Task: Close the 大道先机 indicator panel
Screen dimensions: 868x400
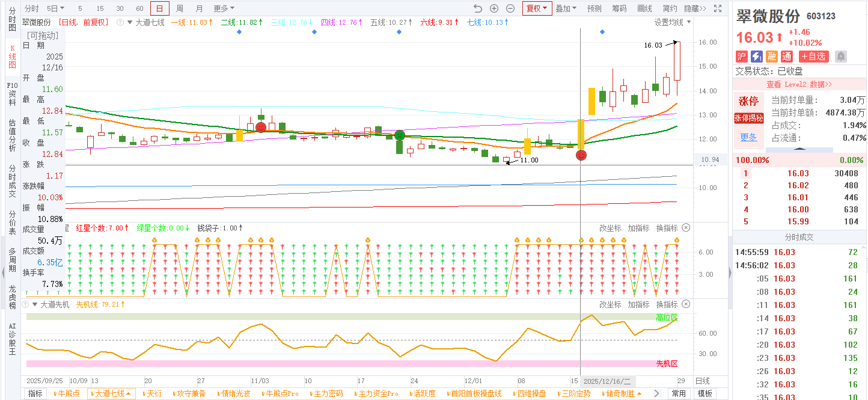Action: [x=686, y=304]
